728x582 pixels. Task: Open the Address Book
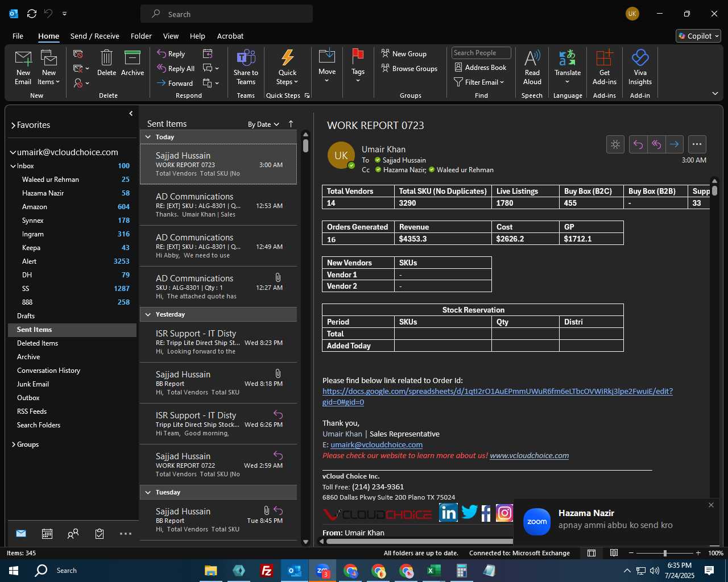click(481, 68)
